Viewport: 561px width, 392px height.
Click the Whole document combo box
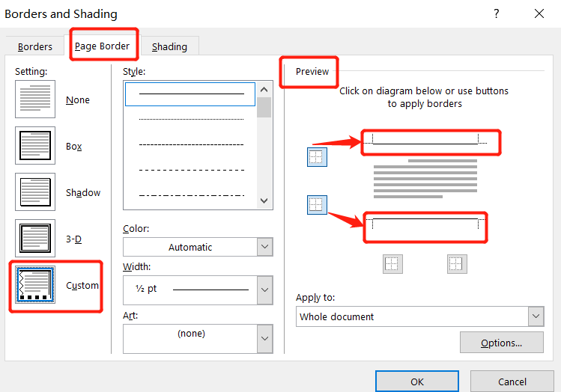[x=419, y=316]
